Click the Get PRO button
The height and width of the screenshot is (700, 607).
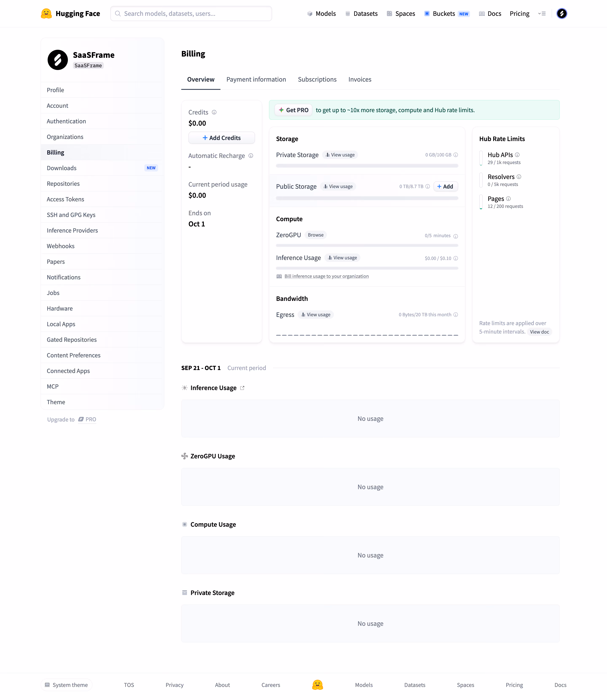[x=293, y=110]
